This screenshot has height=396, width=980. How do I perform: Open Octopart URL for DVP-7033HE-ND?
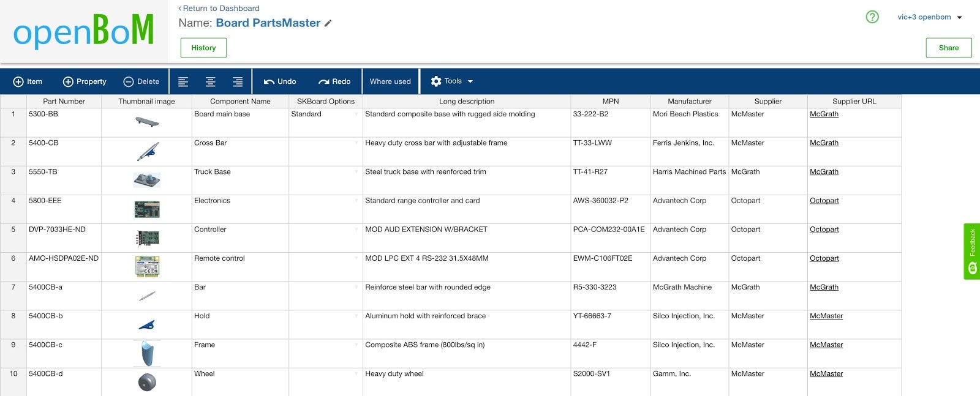pos(824,230)
